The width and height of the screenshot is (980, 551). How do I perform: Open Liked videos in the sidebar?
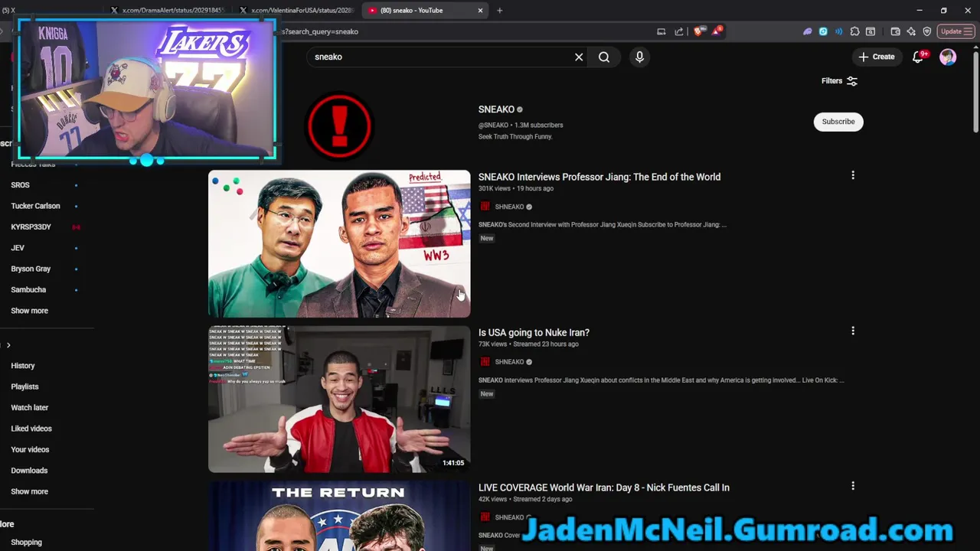(31, 429)
